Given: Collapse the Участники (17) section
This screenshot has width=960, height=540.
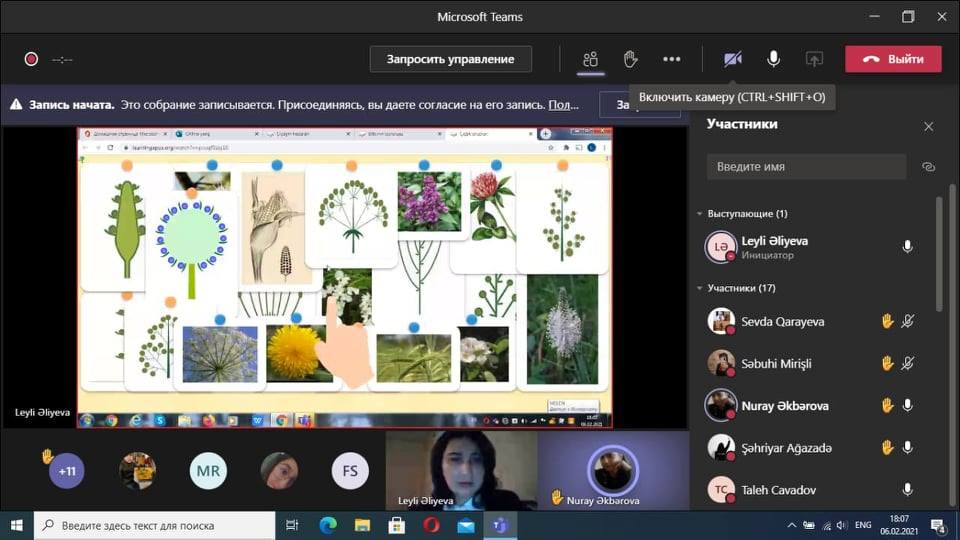Looking at the screenshot, I should [x=699, y=289].
